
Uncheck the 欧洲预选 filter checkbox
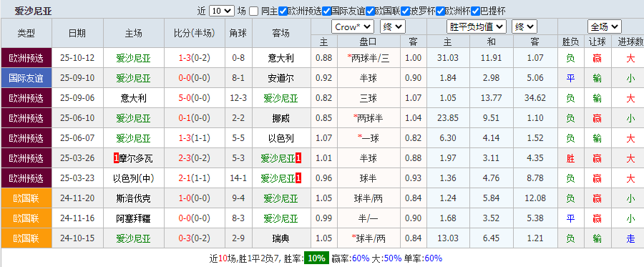[x=283, y=11]
